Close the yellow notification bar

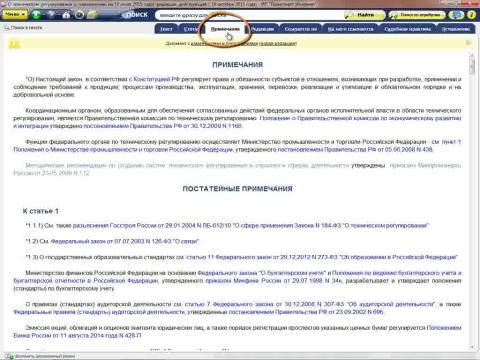pyautogui.click(x=468, y=43)
